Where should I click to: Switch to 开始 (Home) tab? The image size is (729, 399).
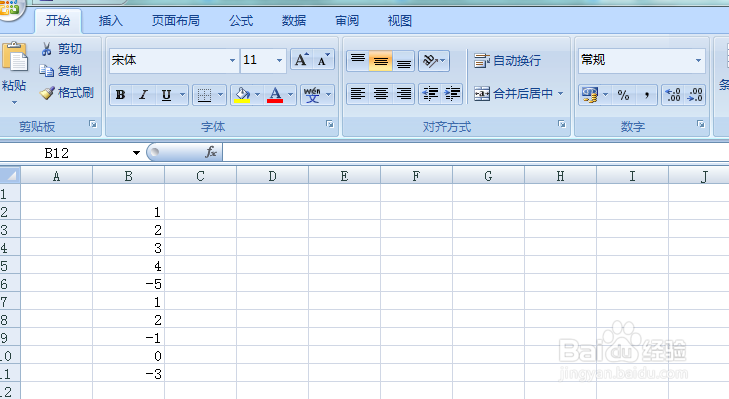click(58, 21)
